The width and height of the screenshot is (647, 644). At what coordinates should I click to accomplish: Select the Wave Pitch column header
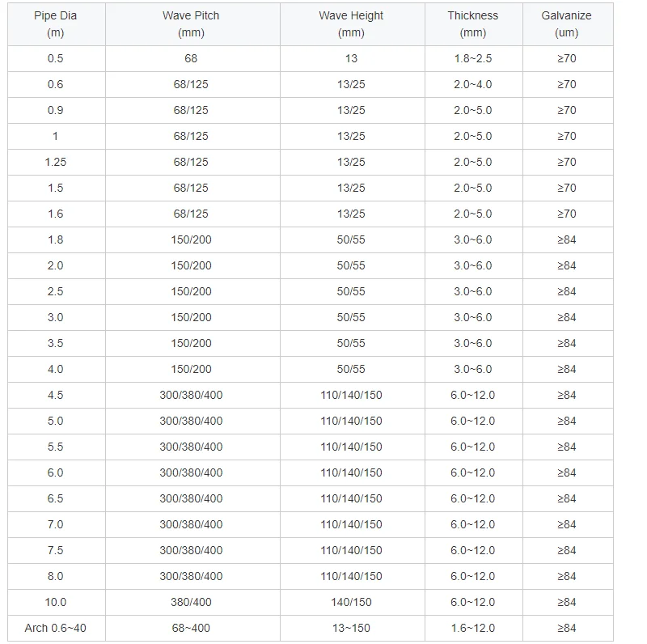click(191, 24)
